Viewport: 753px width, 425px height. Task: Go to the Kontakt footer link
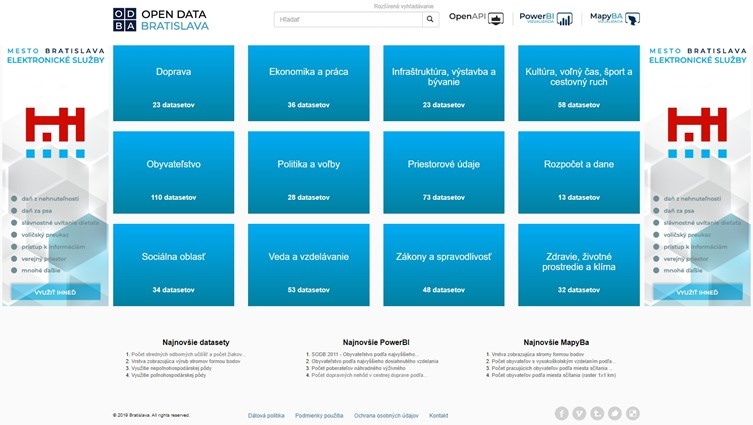point(438,414)
